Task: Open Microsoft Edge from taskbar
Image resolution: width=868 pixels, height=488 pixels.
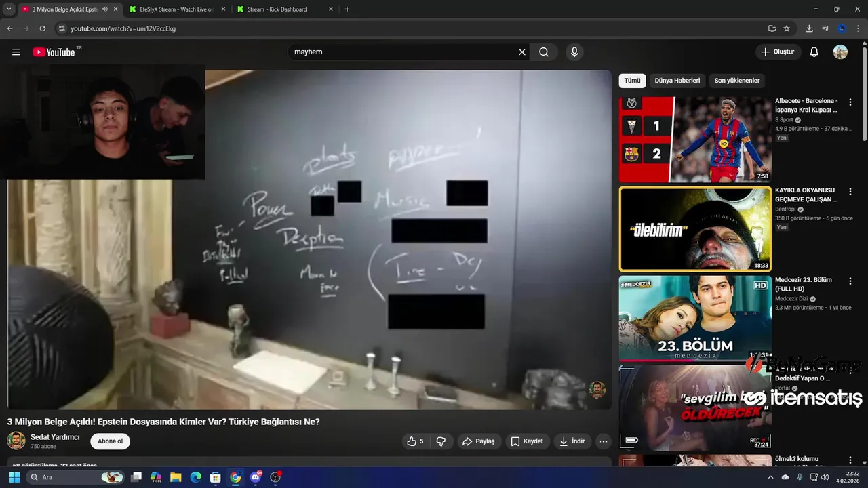Action: [x=195, y=477]
